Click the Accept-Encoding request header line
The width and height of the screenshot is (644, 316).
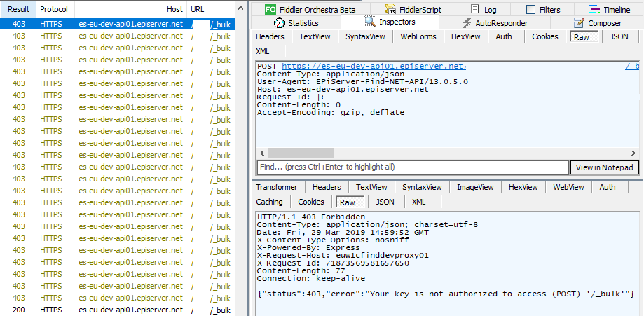click(x=331, y=112)
